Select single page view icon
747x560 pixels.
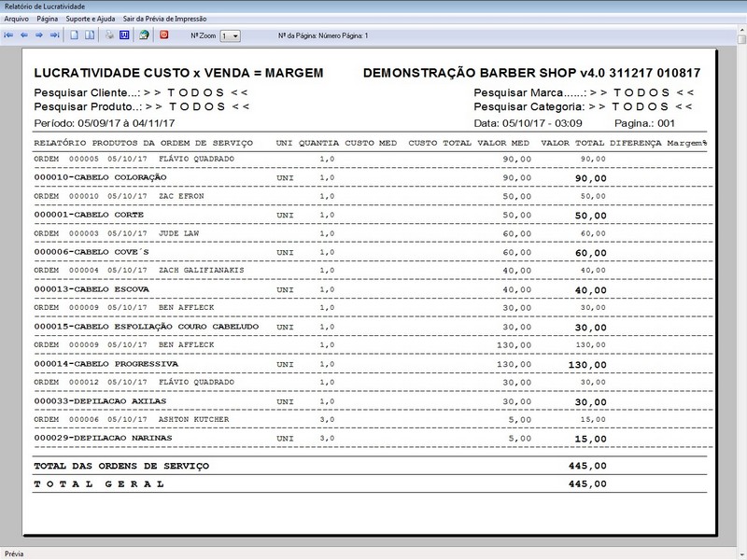tap(75, 35)
